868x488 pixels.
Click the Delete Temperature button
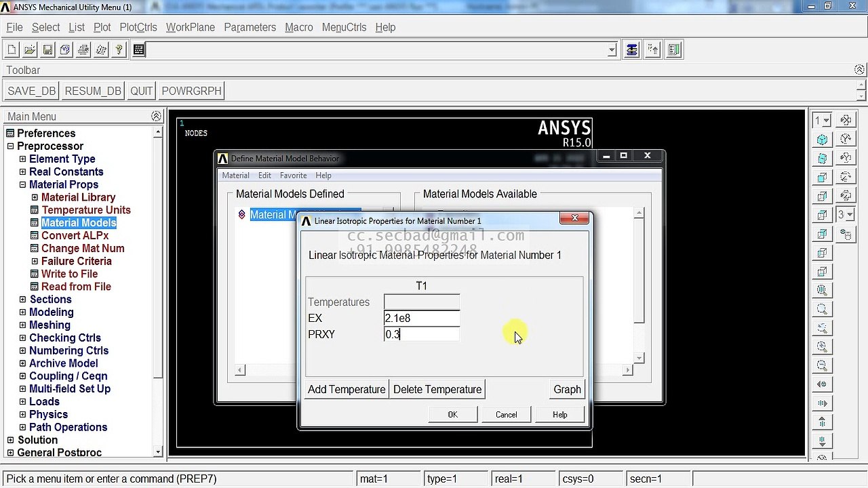click(x=437, y=389)
